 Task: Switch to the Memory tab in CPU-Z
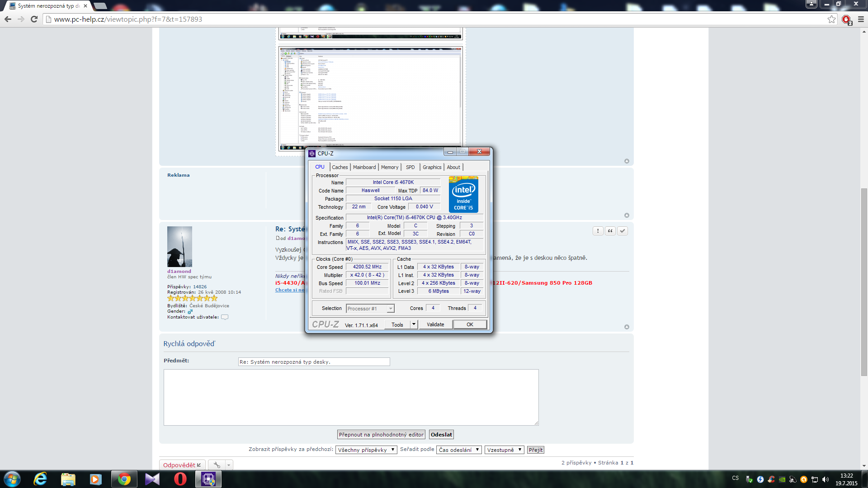coord(389,167)
